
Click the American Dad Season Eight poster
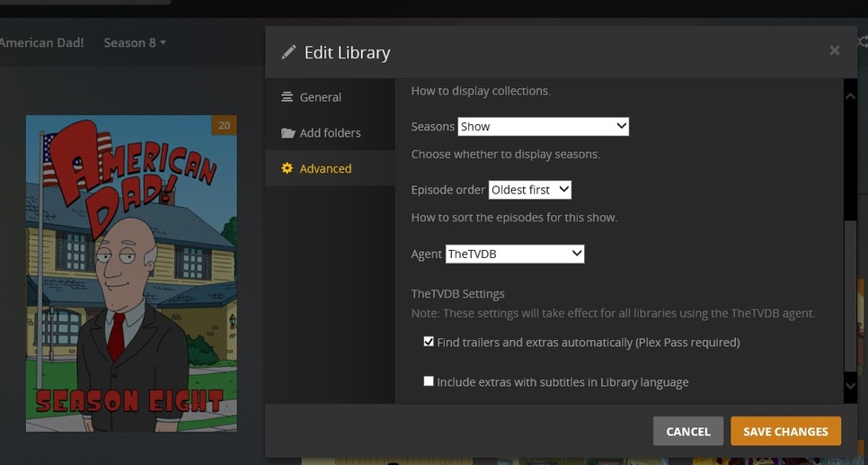[x=131, y=273]
